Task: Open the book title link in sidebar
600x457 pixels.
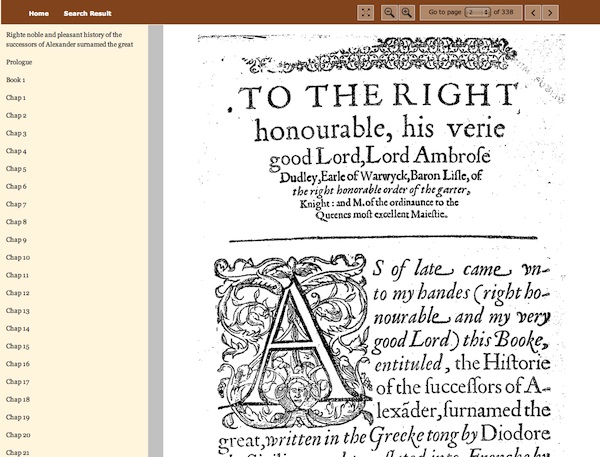Action: 70,39
